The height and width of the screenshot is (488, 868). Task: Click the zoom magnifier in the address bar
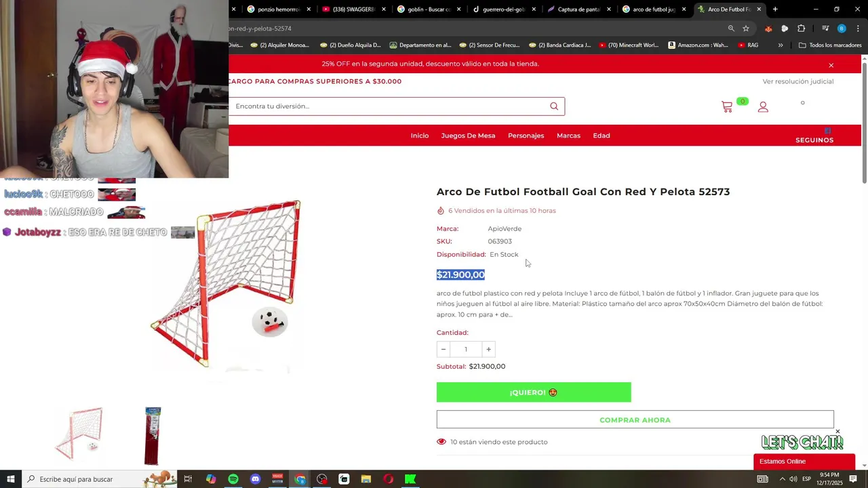(731, 28)
